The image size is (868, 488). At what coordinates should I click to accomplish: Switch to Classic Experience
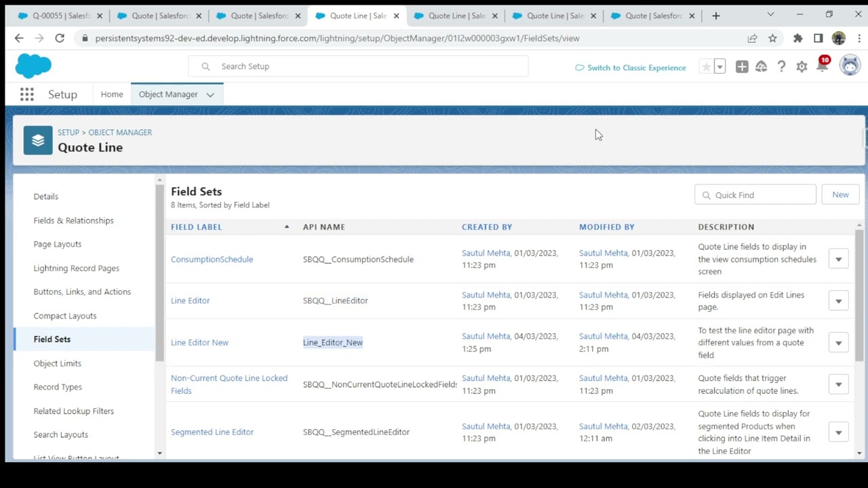click(x=631, y=68)
